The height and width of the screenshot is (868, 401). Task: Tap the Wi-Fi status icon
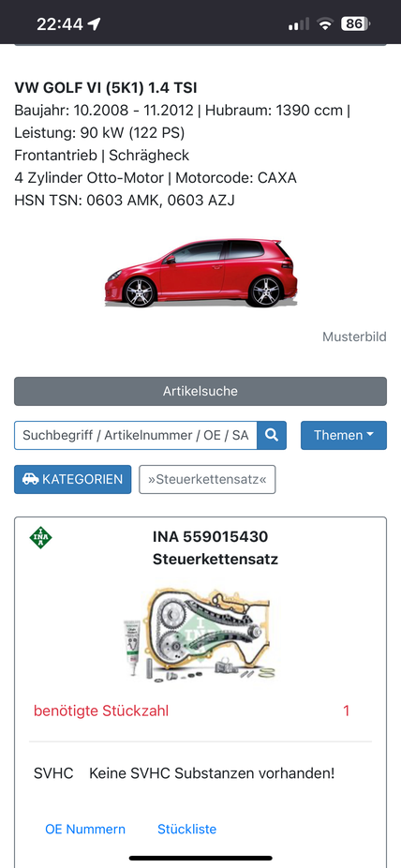click(x=325, y=23)
